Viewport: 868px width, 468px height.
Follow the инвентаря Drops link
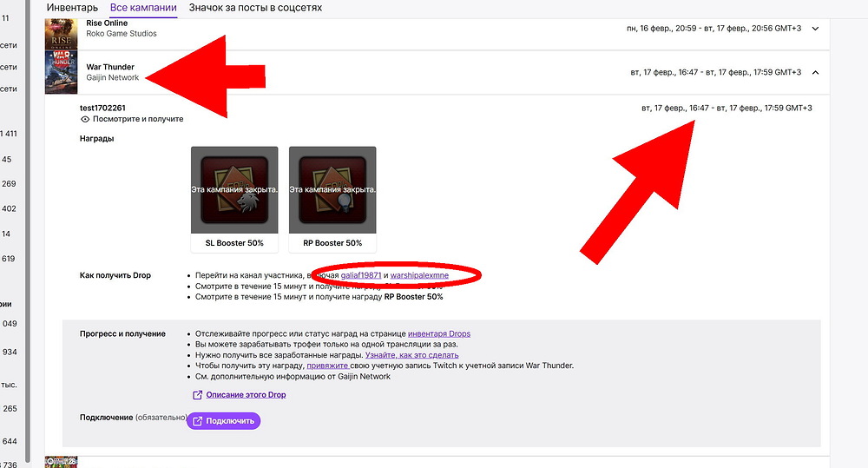click(x=438, y=333)
